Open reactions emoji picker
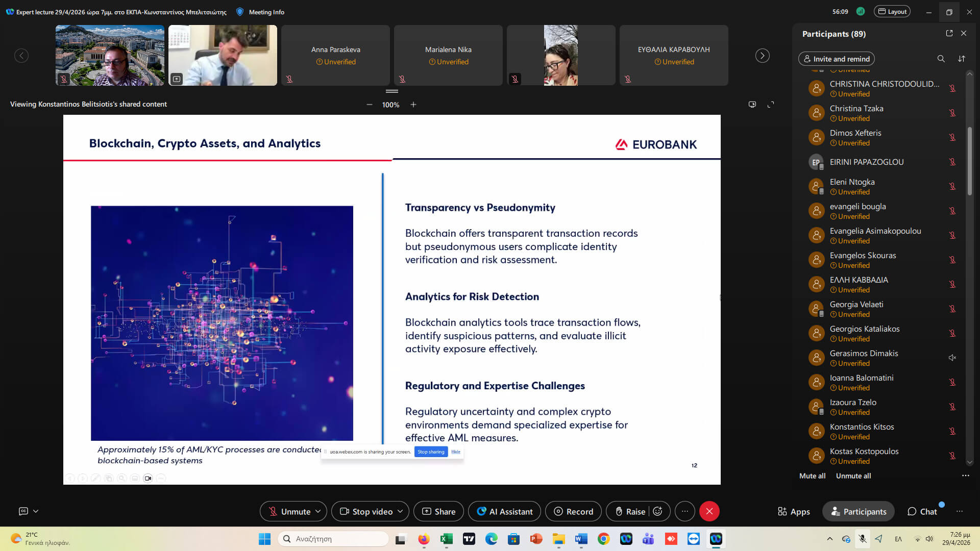Image resolution: width=980 pixels, height=551 pixels. 658,511
